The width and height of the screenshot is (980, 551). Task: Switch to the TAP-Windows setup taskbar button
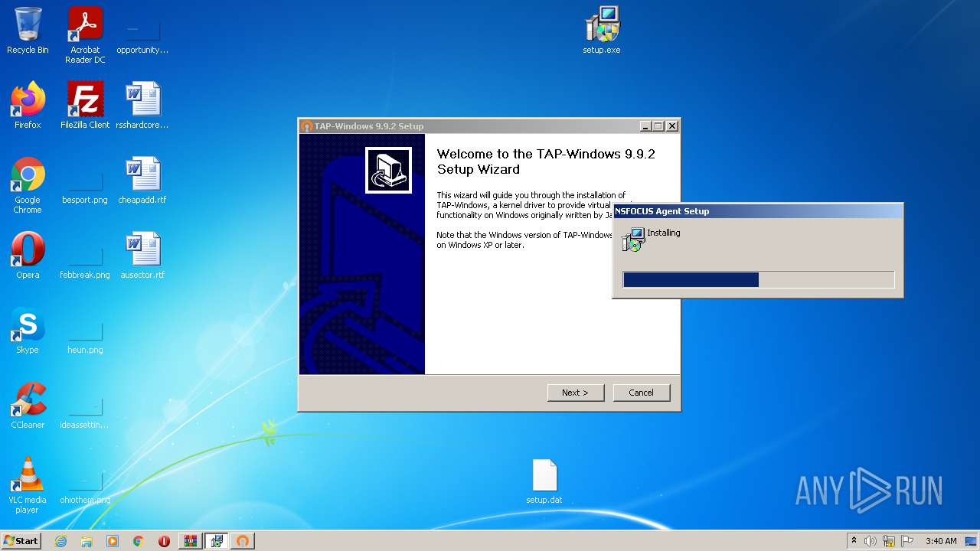(x=243, y=541)
